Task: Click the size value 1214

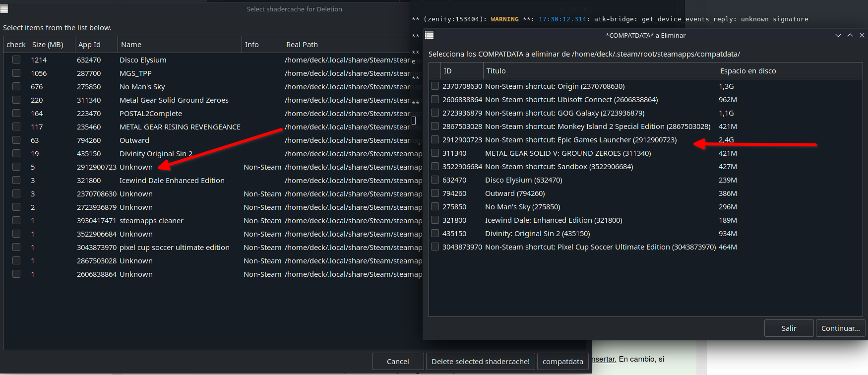Action: click(39, 60)
